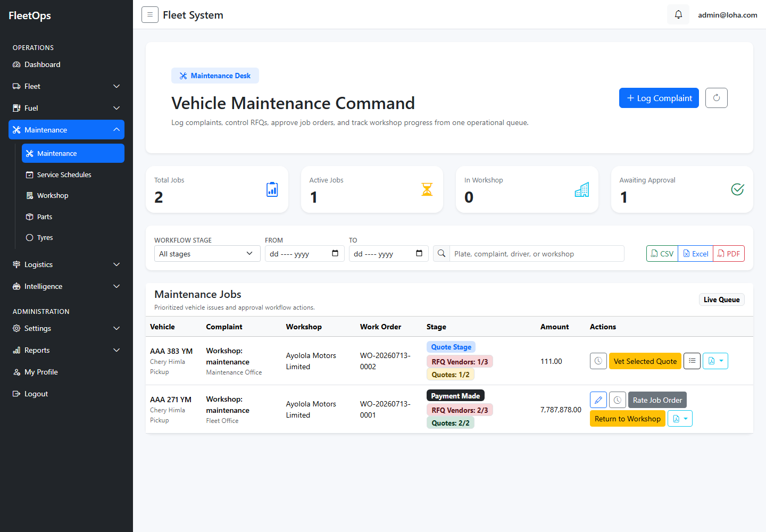The image size is (766, 532).
Task: Toggle the sidebar hamburger menu button
Action: (x=150, y=14)
